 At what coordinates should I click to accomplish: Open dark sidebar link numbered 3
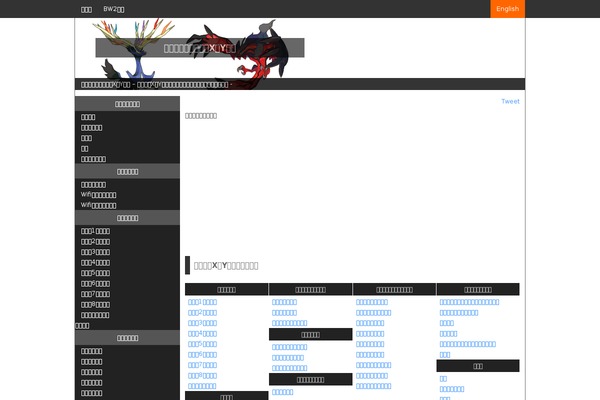coord(95,252)
